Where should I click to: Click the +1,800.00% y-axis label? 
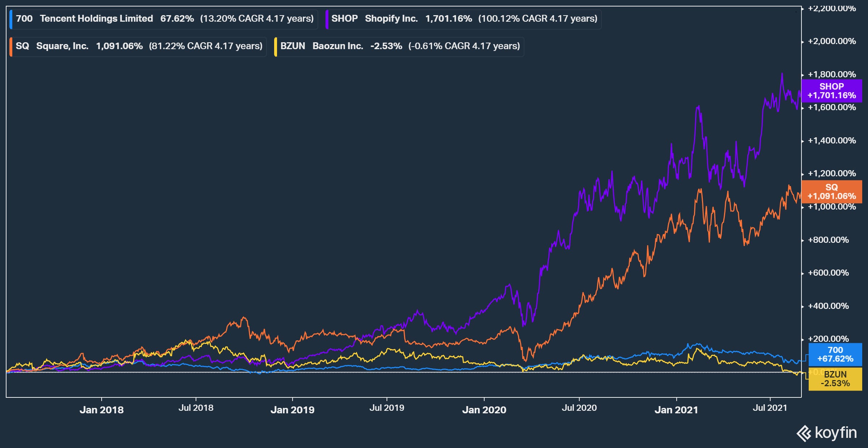point(832,74)
